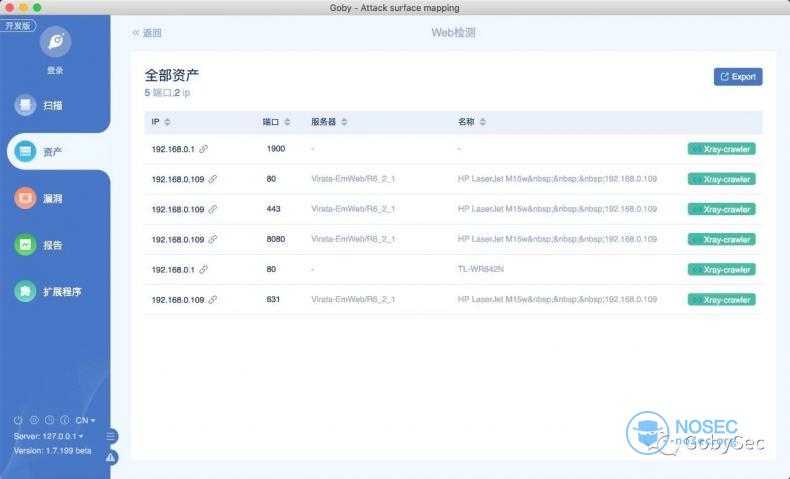The height and width of the screenshot is (479, 790).
Task: Sort table by IP column
Action: [167, 122]
